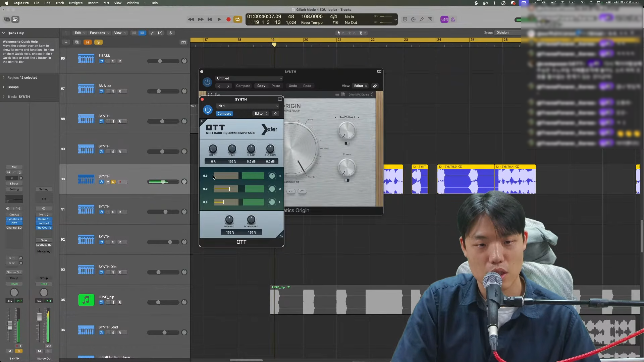Open the File menu

point(37,3)
